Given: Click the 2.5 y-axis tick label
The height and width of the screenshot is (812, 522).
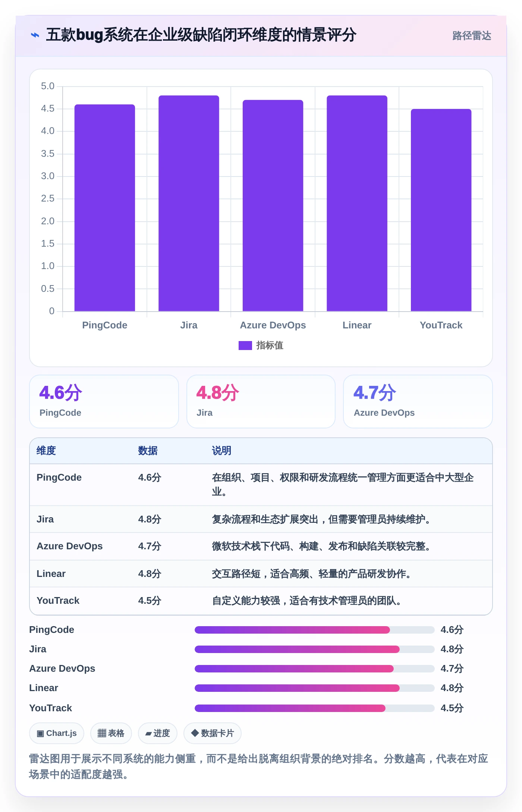Looking at the screenshot, I should [48, 199].
